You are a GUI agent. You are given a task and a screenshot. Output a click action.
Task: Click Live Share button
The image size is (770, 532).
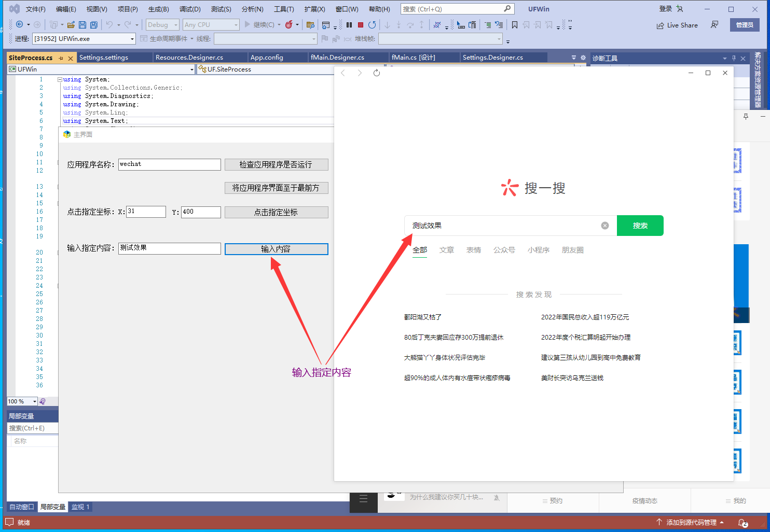677,25
